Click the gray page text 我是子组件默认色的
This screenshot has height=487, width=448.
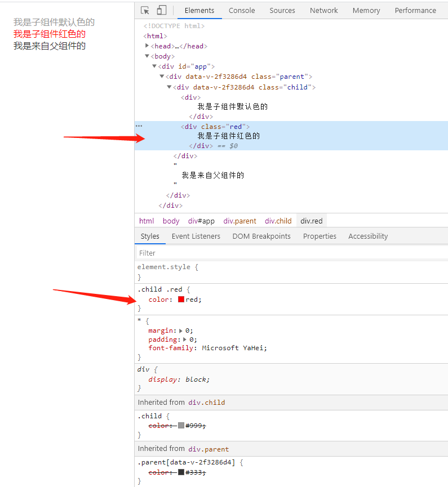(x=54, y=22)
